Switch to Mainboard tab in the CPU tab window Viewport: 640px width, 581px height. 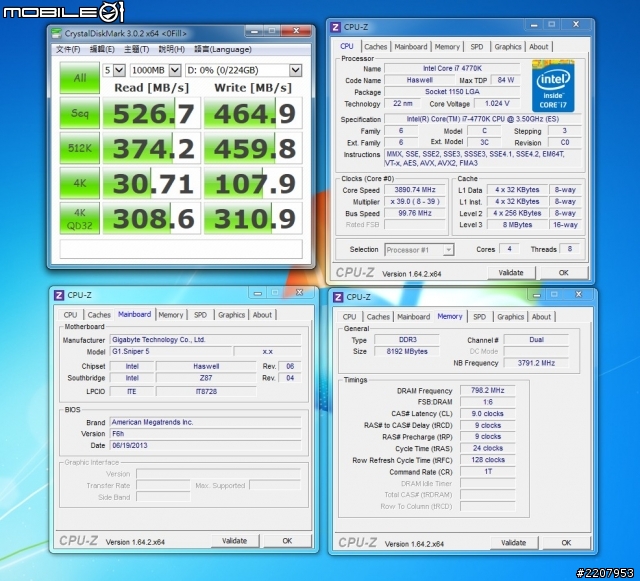(x=411, y=47)
